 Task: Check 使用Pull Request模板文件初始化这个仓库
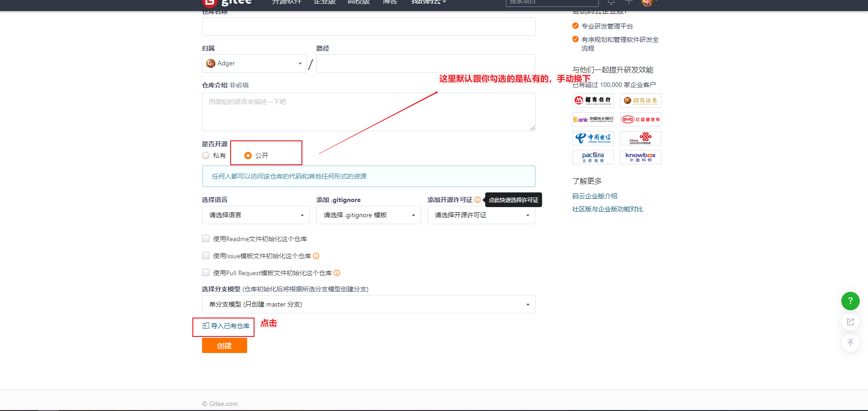(206, 272)
